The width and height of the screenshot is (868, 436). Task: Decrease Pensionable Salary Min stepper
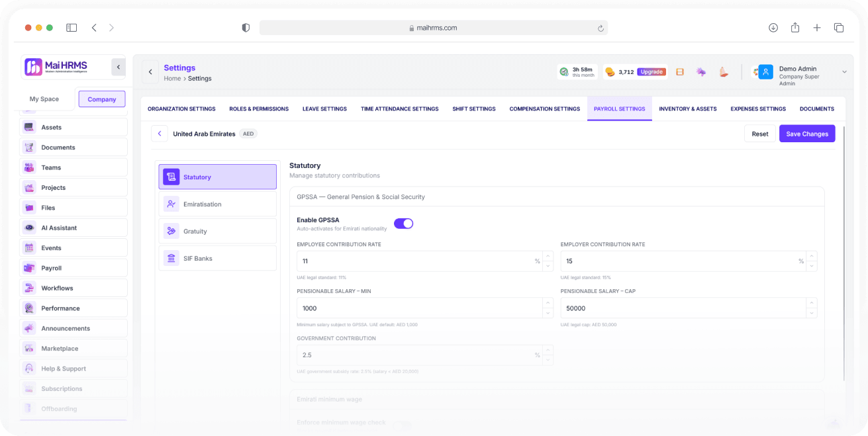tap(548, 313)
